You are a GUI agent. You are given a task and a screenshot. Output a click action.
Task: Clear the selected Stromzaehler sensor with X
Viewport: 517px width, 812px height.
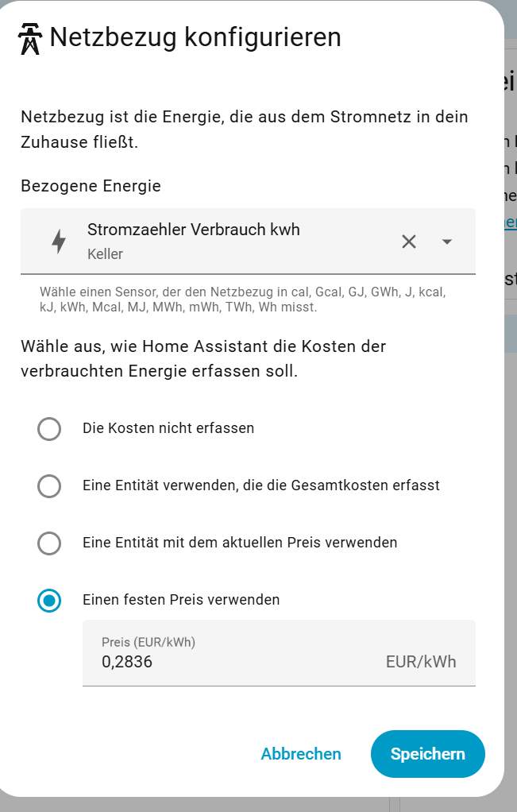[409, 242]
